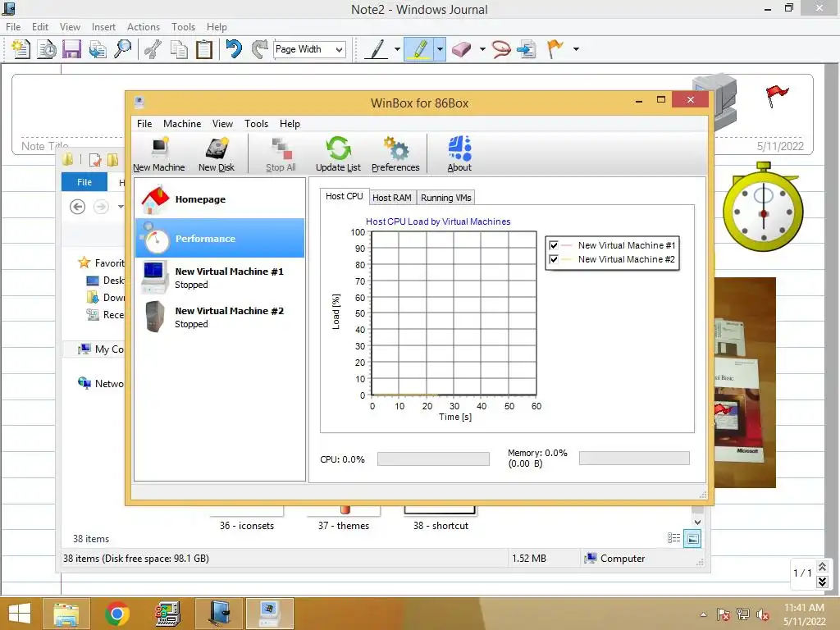The image size is (840, 630).
Task: Open the WinBox Help menu
Action: tap(290, 124)
